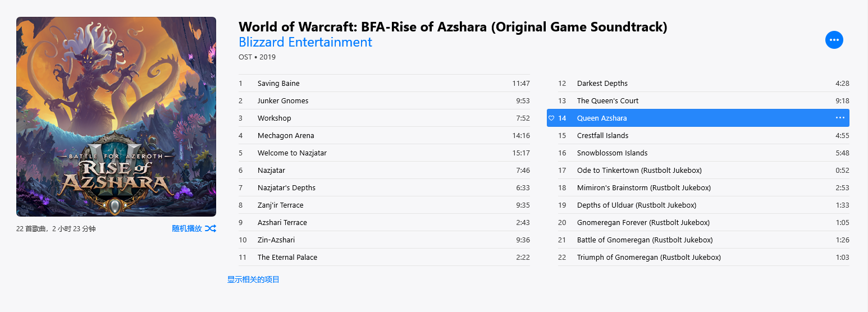Toggle heart on Queen Azshara track
The width and height of the screenshot is (868, 312).
[x=551, y=118]
